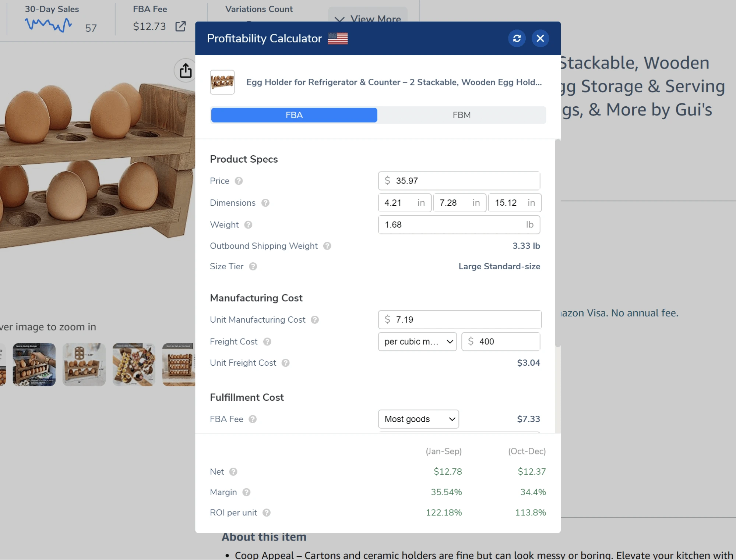The height and width of the screenshot is (560, 736).
Task: Click the US flag marketplace icon
Action: click(x=338, y=39)
